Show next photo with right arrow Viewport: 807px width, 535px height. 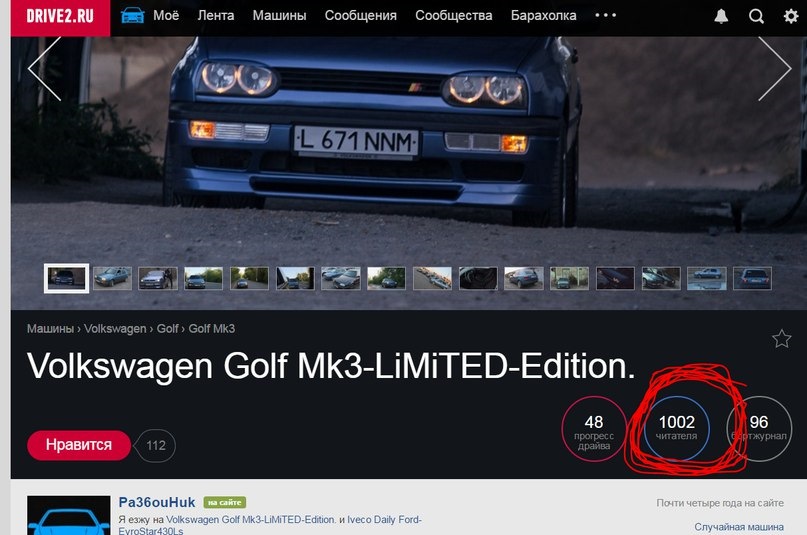(775, 68)
